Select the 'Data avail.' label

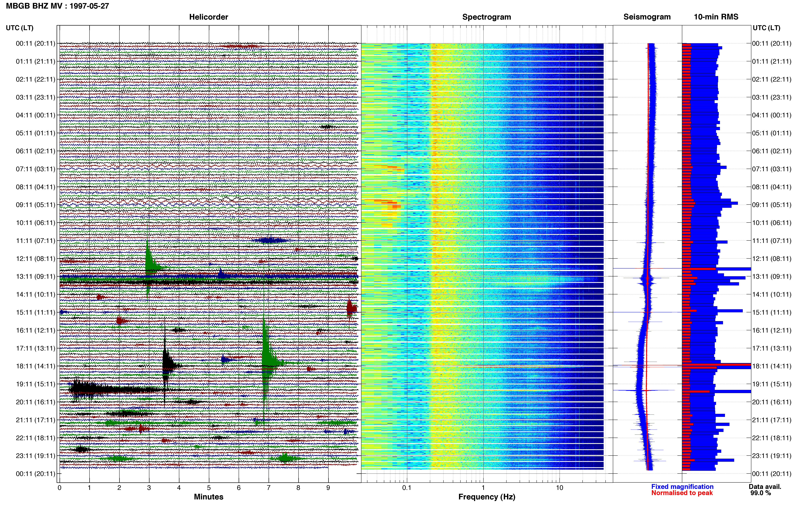765,486
